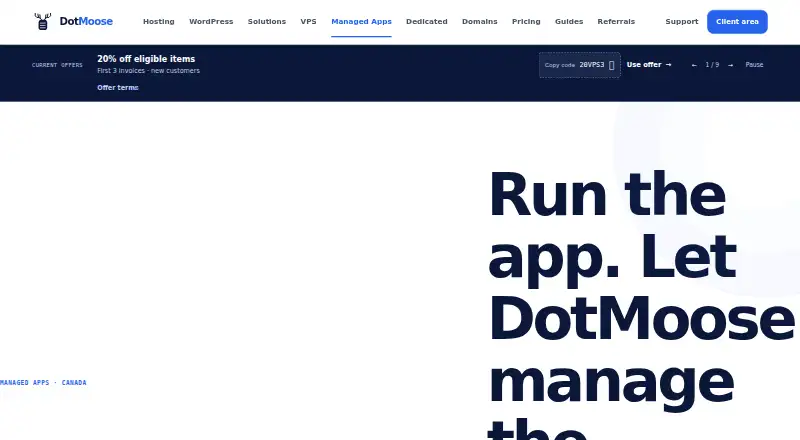Copy the 20VPS3 promo code

coord(580,65)
